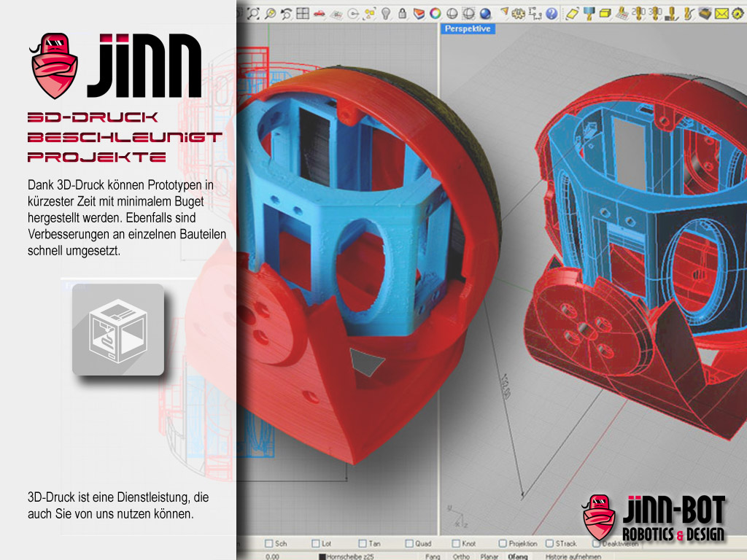Click the yellow envelope icon
This screenshot has width=747, height=560.
[721, 14]
